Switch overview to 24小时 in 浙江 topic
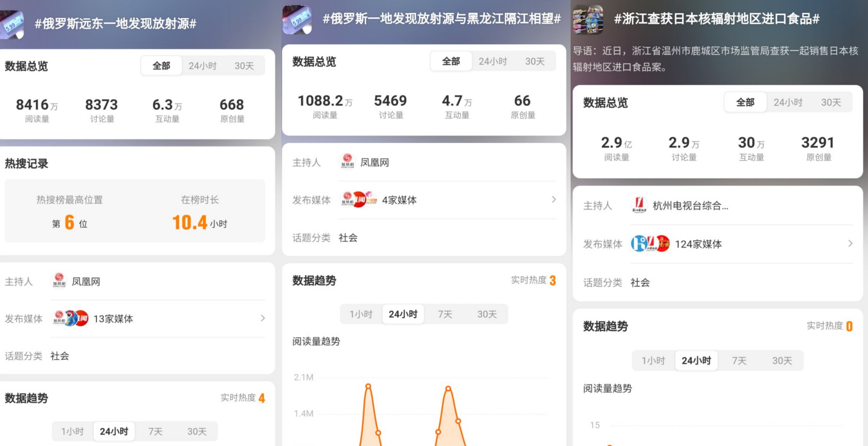Viewport: 868px width, 446px height. [x=788, y=102]
